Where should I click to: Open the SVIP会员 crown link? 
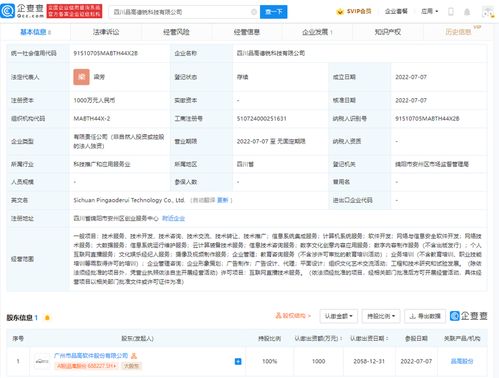coord(354,12)
